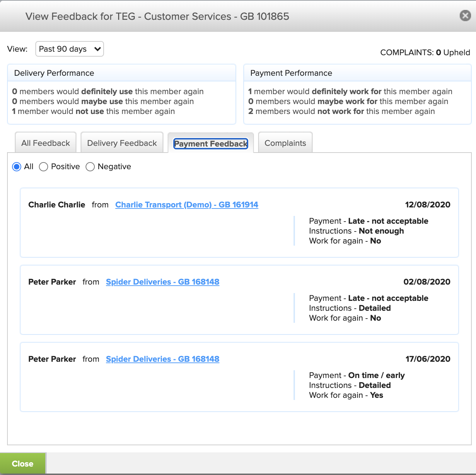The width and height of the screenshot is (476, 475).
Task: Click the Payment Performance panel header
Action: 291,73
